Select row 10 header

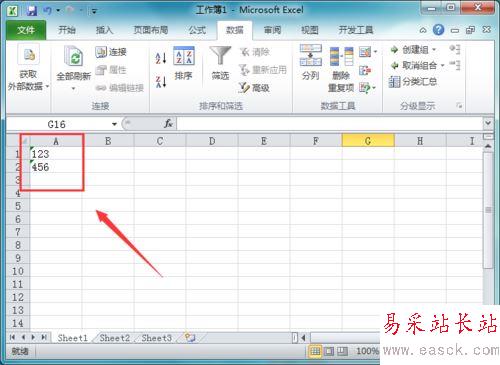[18, 271]
